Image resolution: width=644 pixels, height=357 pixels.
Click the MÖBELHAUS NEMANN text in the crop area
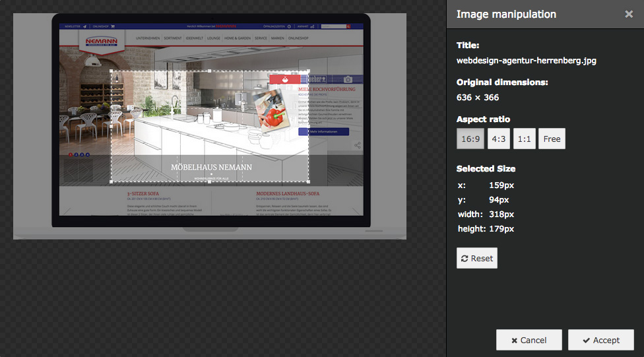pos(212,167)
